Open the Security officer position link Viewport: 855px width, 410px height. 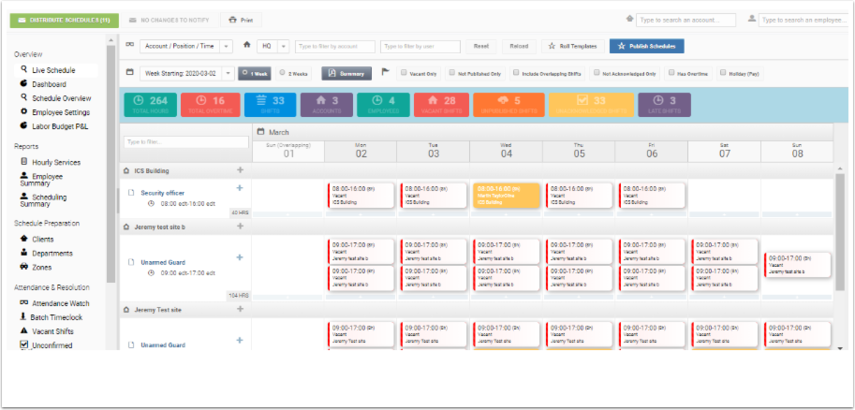(162, 192)
